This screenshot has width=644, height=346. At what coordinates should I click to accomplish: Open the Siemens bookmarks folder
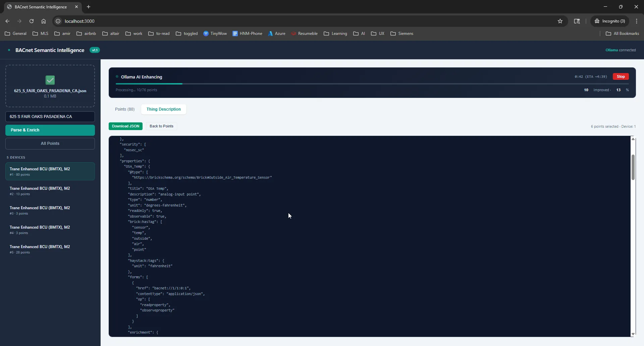(402, 34)
